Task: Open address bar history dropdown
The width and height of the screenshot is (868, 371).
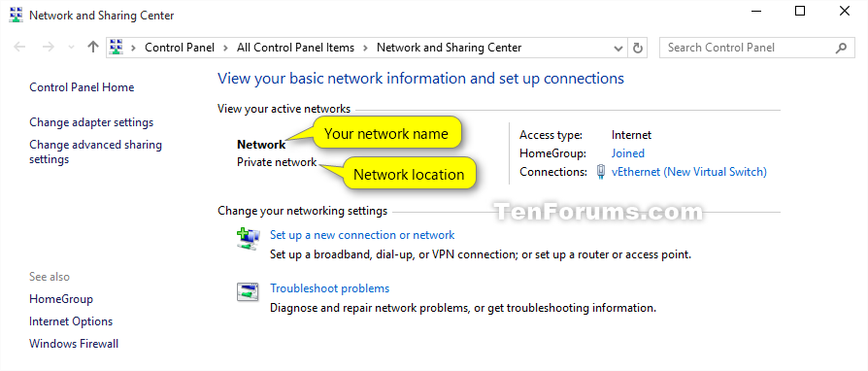Action: (618, 49)
